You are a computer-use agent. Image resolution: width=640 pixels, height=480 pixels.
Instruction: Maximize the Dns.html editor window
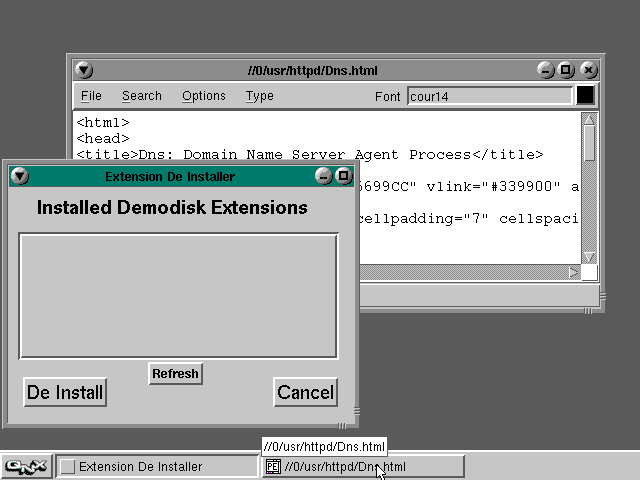(x=567, y=70)
